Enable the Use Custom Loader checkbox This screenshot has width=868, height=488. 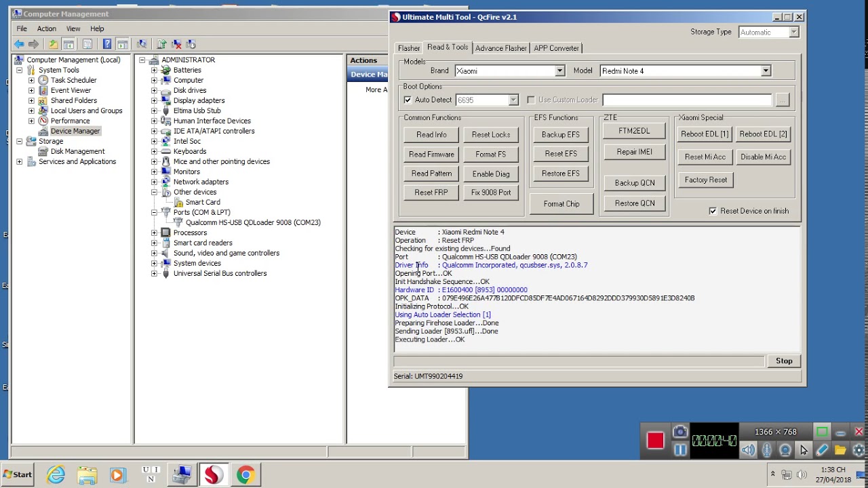click(531, 100)
